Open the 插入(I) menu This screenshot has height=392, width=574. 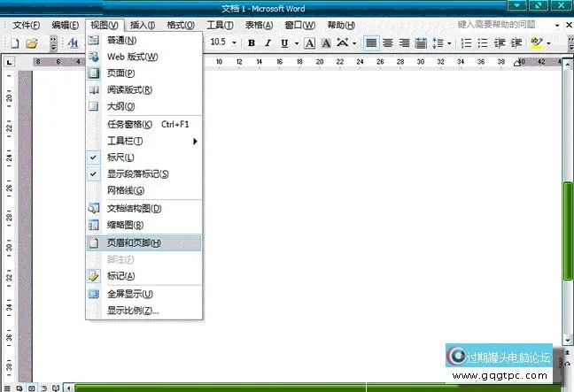click(x=143, y=25)
